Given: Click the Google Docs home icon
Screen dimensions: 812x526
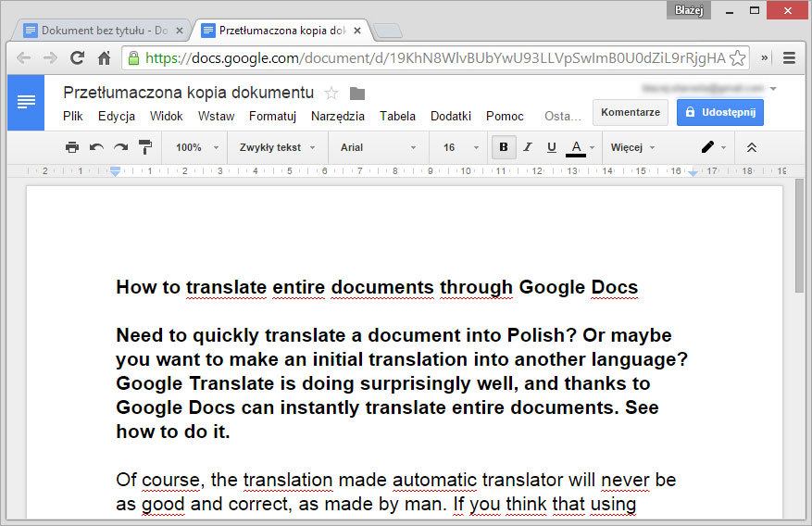Looking at the screenshot, I should (25, 102).
